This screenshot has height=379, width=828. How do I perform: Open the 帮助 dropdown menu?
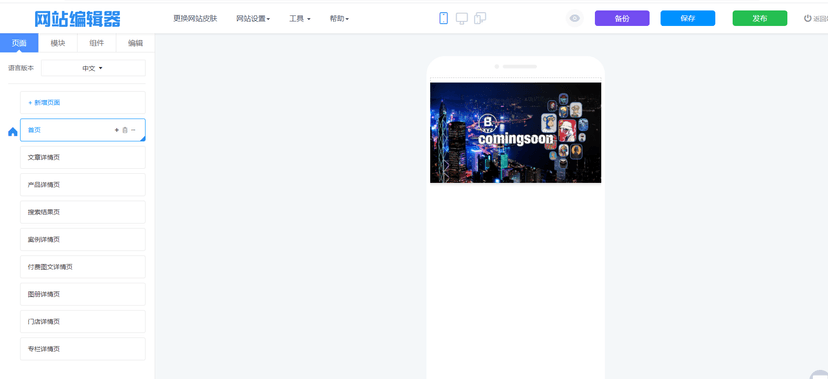pyautogui.click(x=339, y=18)
